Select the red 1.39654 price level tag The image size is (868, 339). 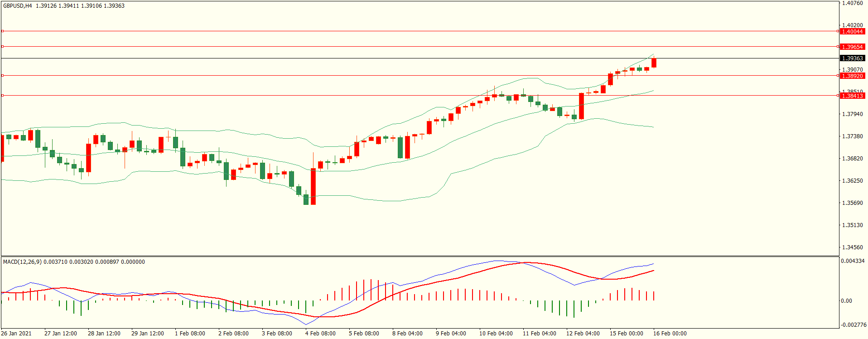click(x=852, y=47)
